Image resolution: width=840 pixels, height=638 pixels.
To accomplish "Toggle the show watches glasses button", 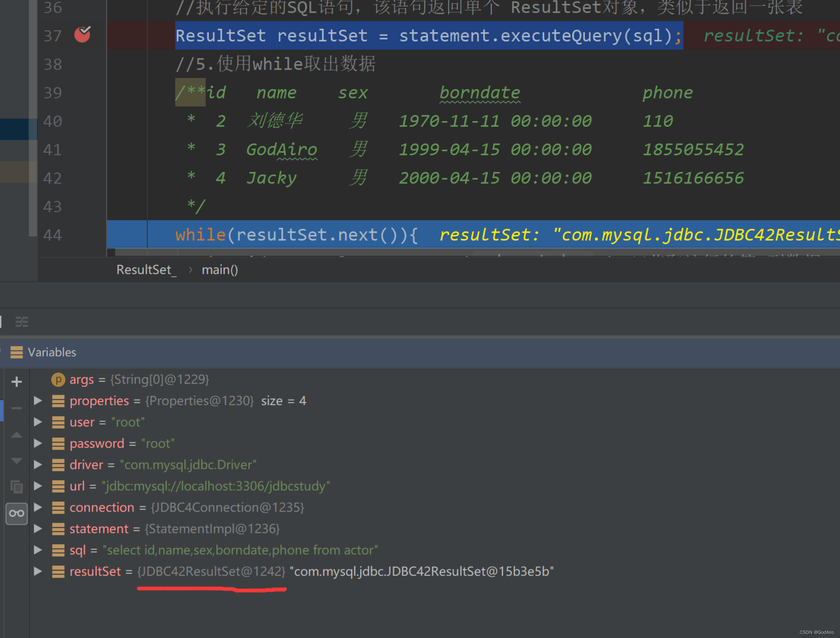I will coord(16,513).
